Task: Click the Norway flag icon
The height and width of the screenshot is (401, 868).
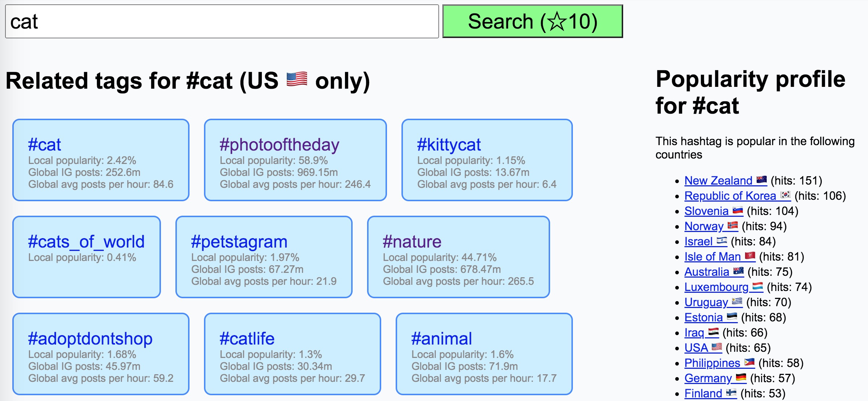Action: coord(732,225)
